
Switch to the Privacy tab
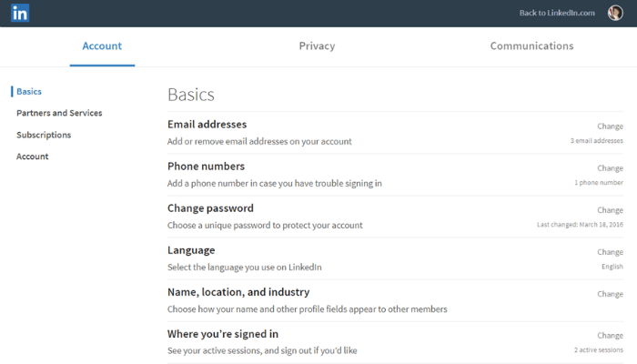tap(317, 45)
